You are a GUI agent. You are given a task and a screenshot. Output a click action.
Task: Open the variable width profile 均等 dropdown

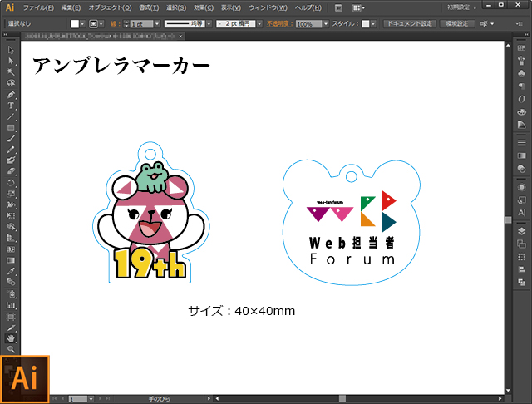coord(209,24)
